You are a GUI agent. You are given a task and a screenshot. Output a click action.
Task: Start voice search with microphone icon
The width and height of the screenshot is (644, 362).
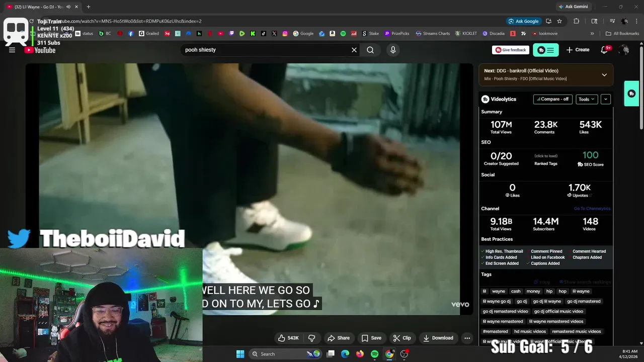click(x=393, y=50)
